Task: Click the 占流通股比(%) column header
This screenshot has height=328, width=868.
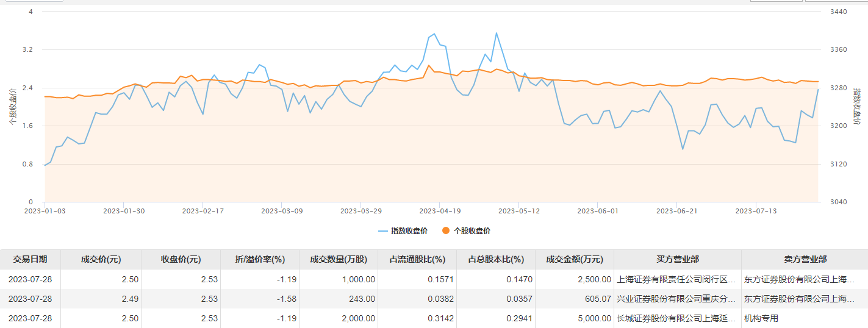Action: pos(417,259)
